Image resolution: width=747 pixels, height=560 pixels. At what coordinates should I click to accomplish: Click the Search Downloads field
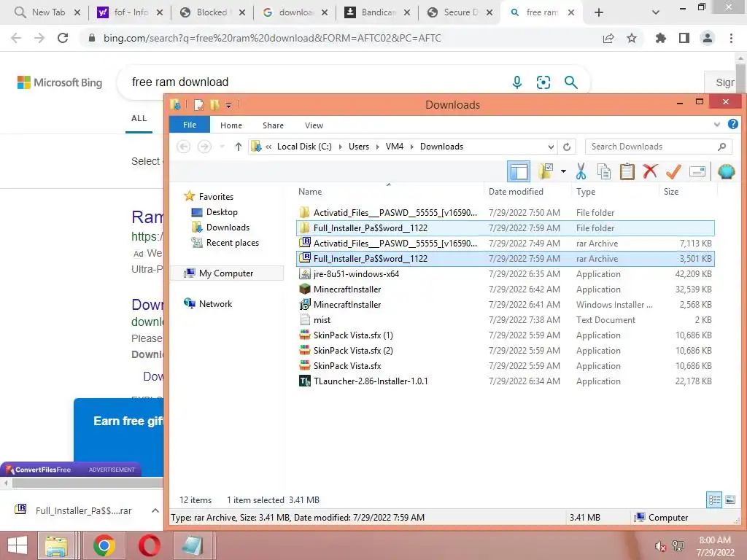[x=658, y=147]
